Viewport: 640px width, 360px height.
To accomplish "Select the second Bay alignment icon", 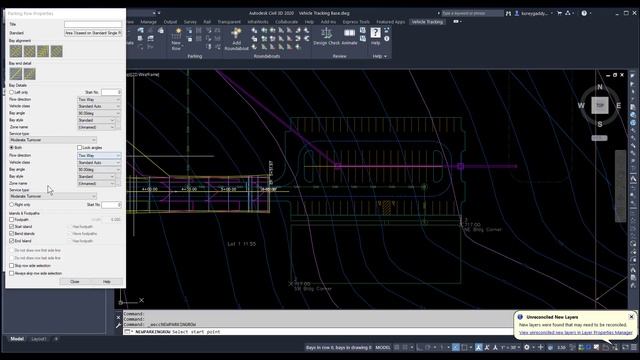I will point(29,51).
